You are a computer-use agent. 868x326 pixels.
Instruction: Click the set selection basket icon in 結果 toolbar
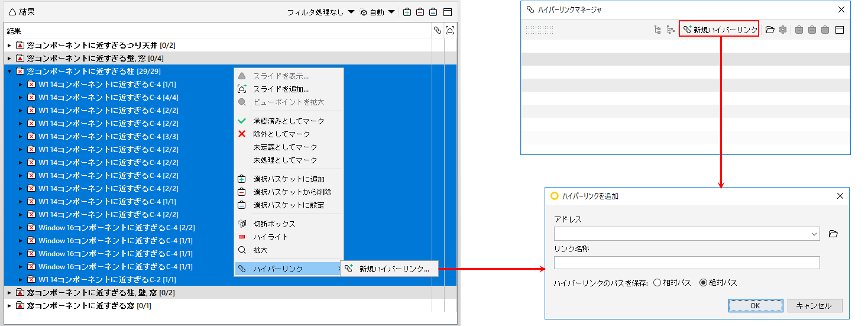[x=433, y=12]
